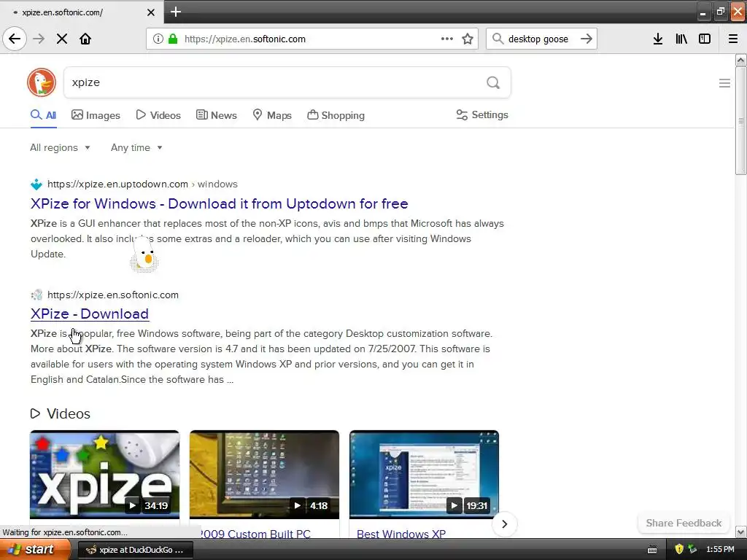Click the Videos section heading

click(68, 414)
